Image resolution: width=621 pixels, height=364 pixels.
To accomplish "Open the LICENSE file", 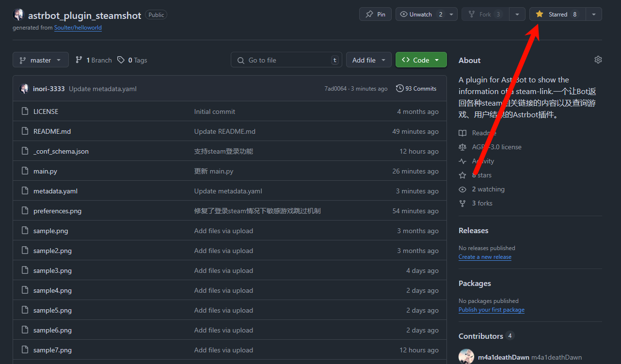I will [x=46, y=111].
